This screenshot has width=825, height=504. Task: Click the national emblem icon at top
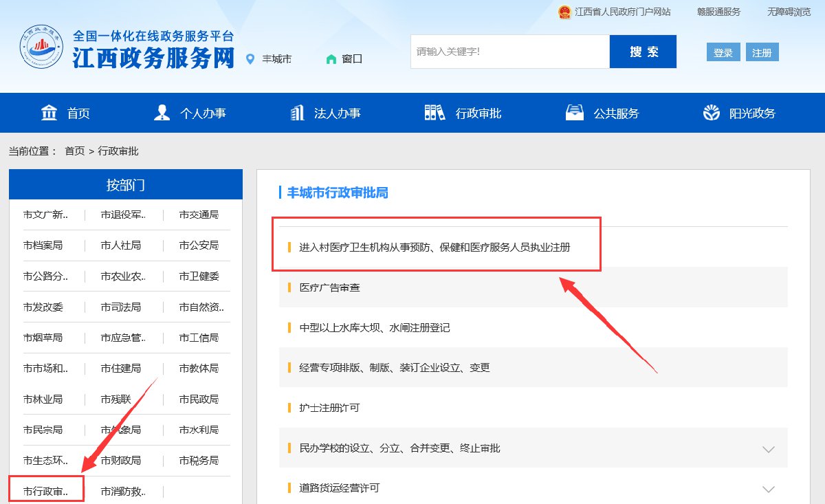coord(564,12)
